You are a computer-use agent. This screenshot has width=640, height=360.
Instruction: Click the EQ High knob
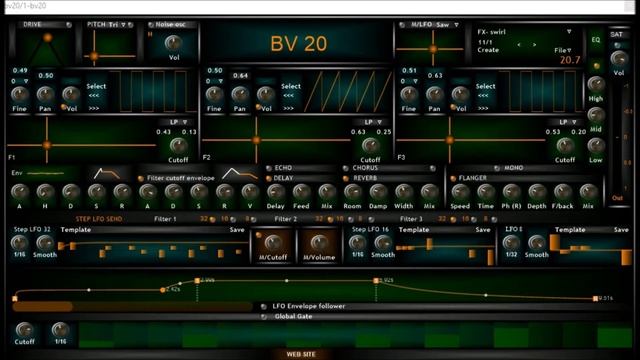596,84
